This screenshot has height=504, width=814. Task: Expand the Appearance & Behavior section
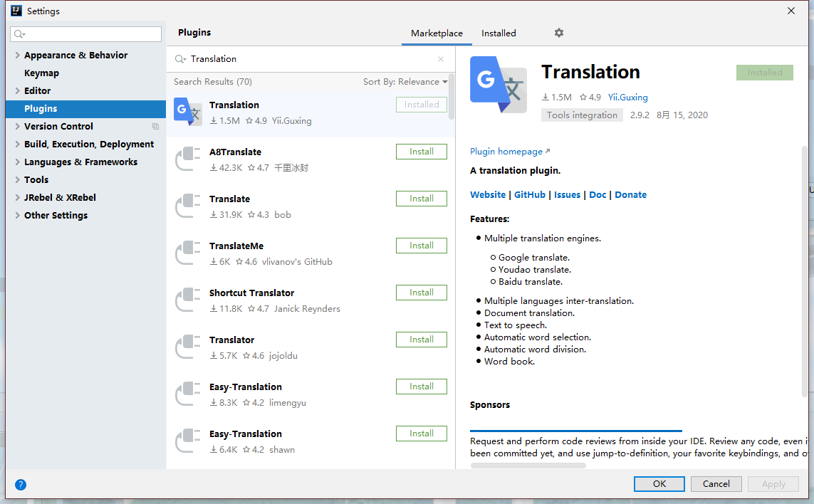tap(17, 56)
